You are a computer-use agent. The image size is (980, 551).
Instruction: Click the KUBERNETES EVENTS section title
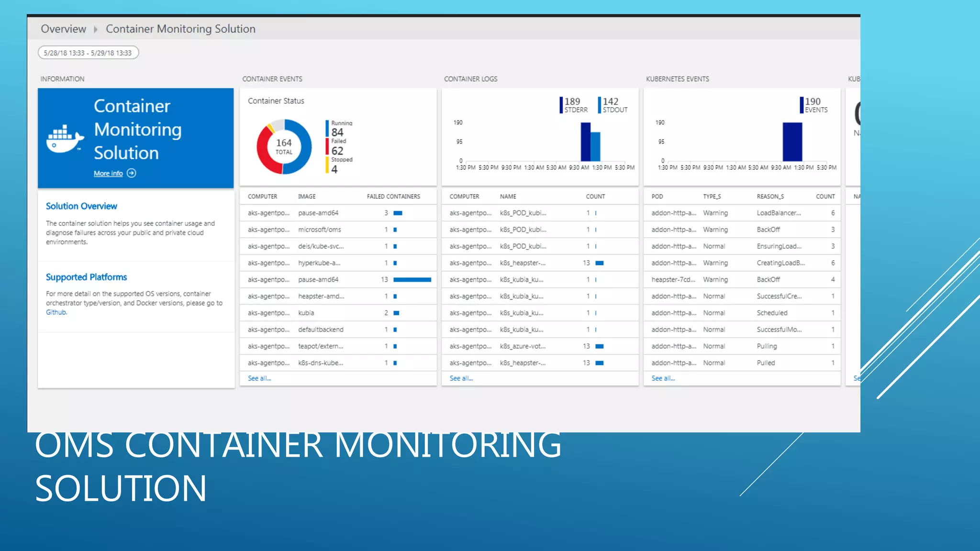tap(678, 79)
